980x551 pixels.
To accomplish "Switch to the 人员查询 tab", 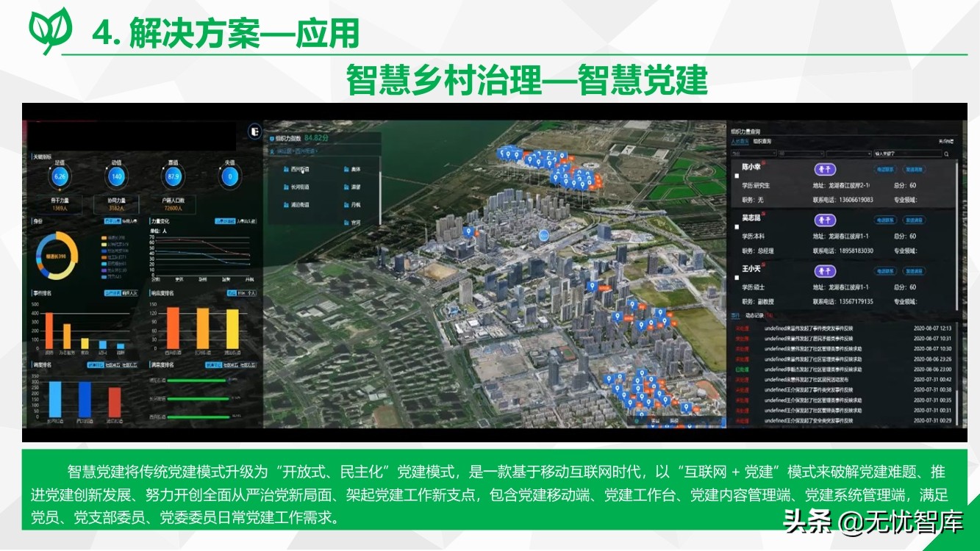I will click(x=740, y=142).
